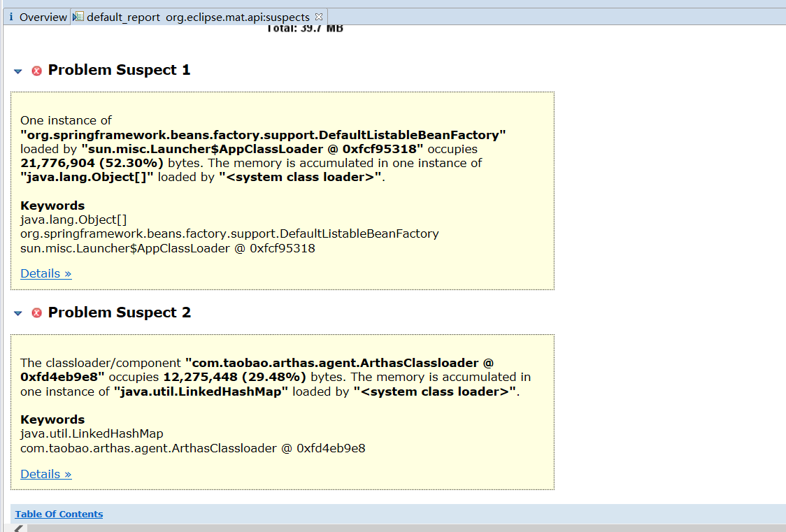This screenshot has height=532, width=786.
Task: Click the java.lang.Object[] keyword line
Action: [73, 220]
